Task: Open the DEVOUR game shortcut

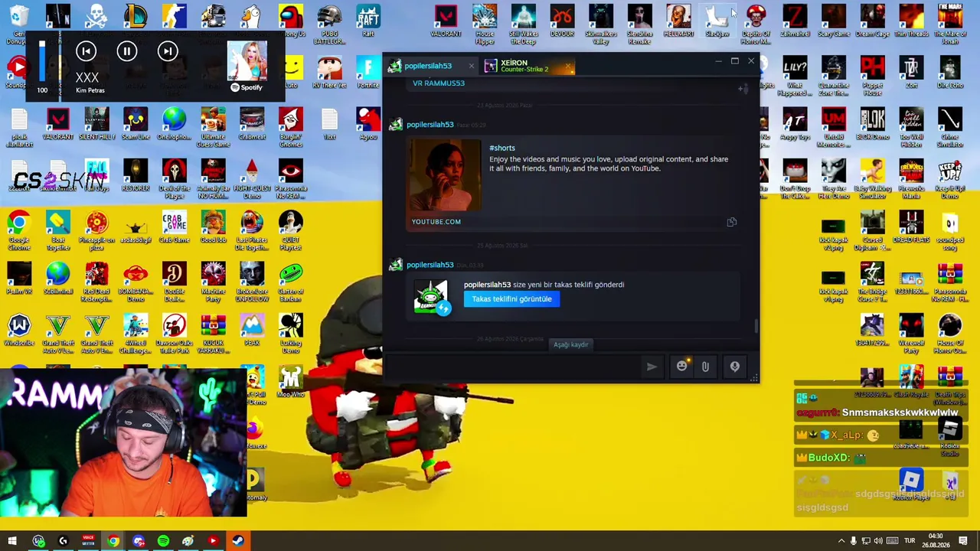Action: pyautogui.click(x=562, y=21)
